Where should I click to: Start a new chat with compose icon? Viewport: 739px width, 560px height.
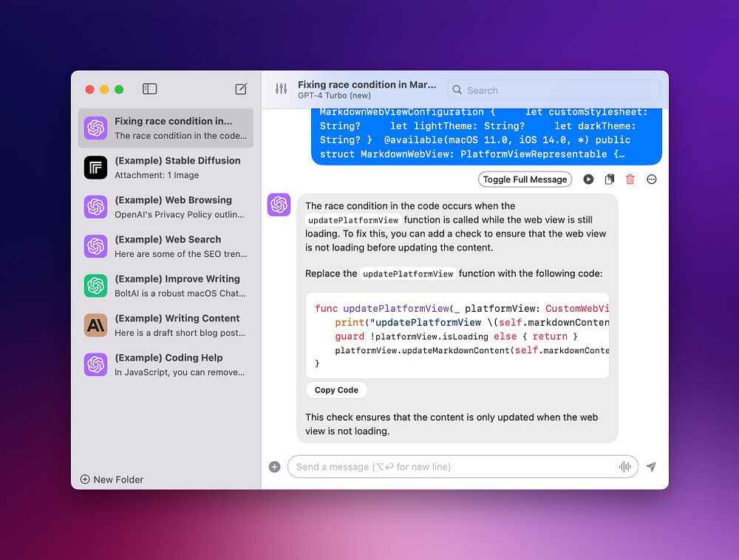[x=241, y=89]
